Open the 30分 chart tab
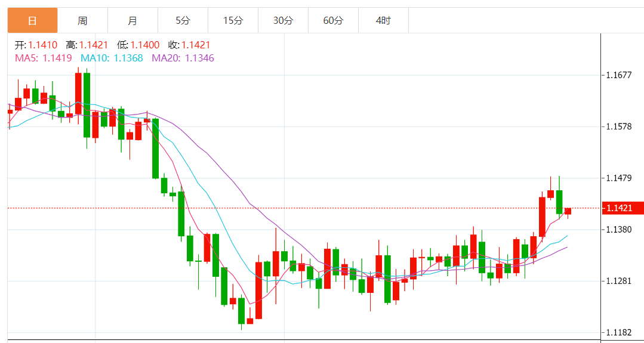Screen dimensions: 644x343 pos(283,20)
